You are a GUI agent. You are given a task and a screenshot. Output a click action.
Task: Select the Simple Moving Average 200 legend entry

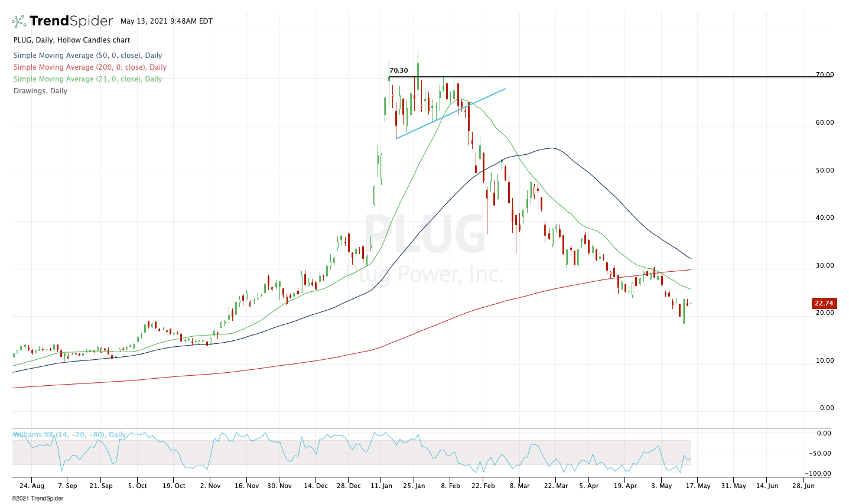tap(90, 67)
